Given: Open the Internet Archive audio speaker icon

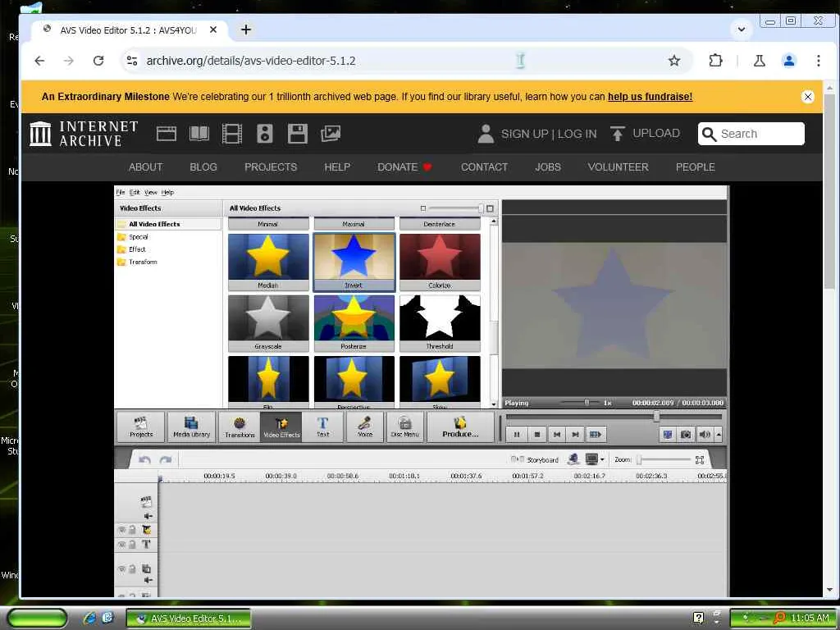Looking at the screenshot, I should 265,134.
